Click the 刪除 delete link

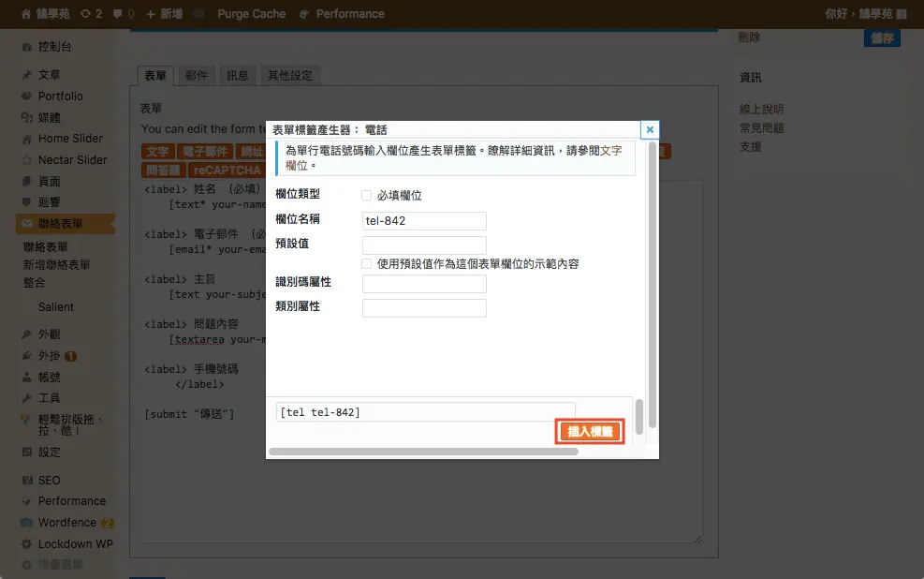[749, 37]
